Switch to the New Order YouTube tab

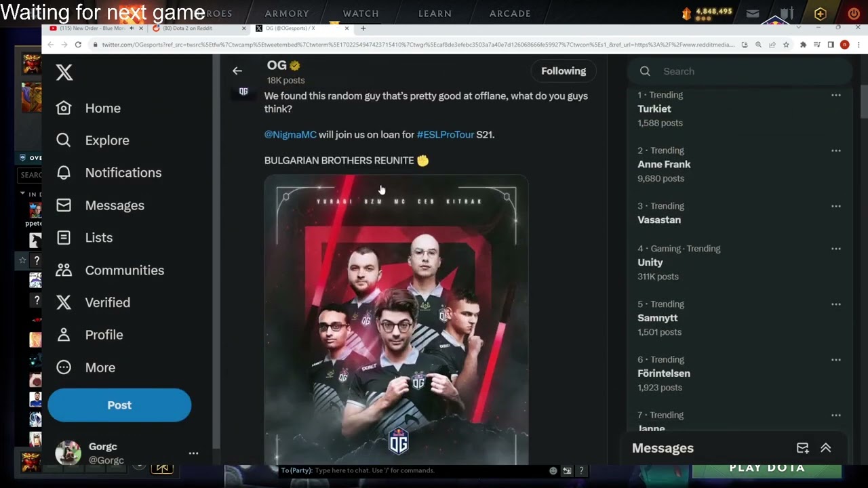(92, 28)
